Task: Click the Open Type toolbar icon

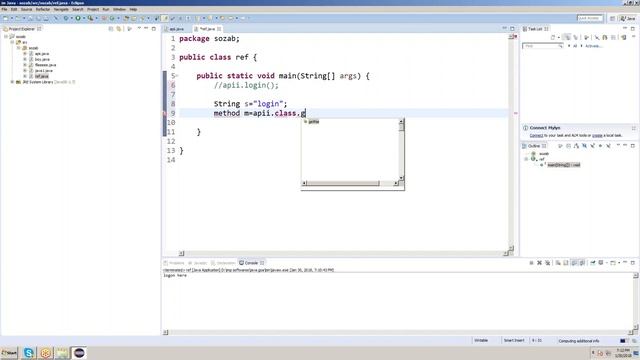Action: click(127, 18)
